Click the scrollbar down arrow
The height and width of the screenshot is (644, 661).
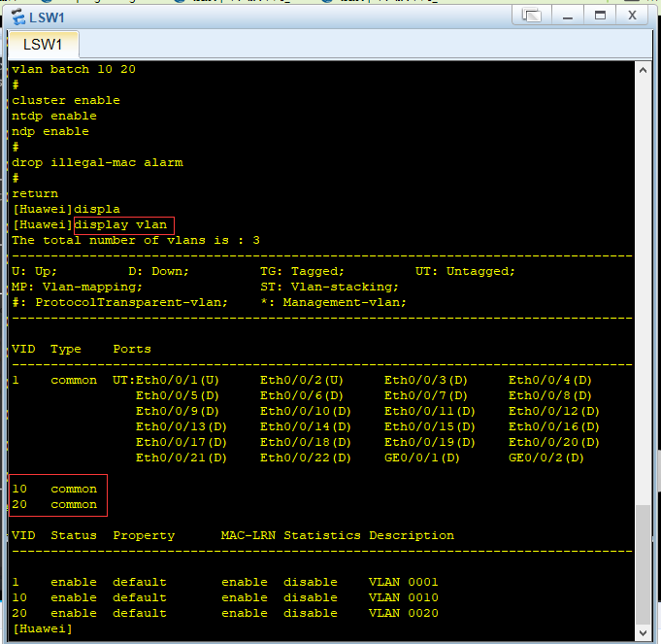tap(643, 632)
